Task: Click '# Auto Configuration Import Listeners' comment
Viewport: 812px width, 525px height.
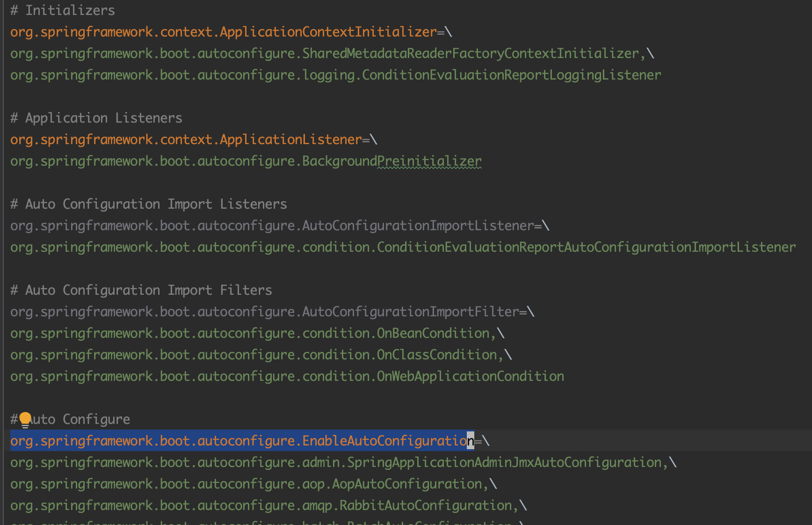Action: [x=149, y=204]
